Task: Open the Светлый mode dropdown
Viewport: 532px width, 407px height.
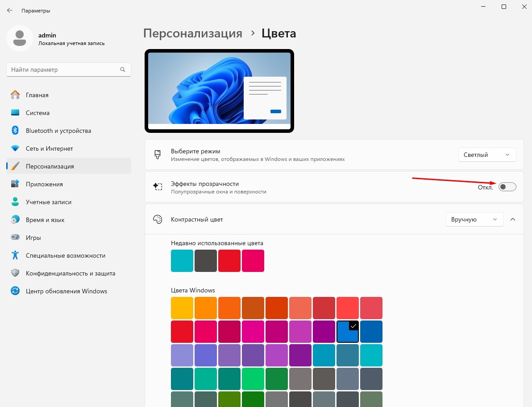Action: click(x=487, y=155)
